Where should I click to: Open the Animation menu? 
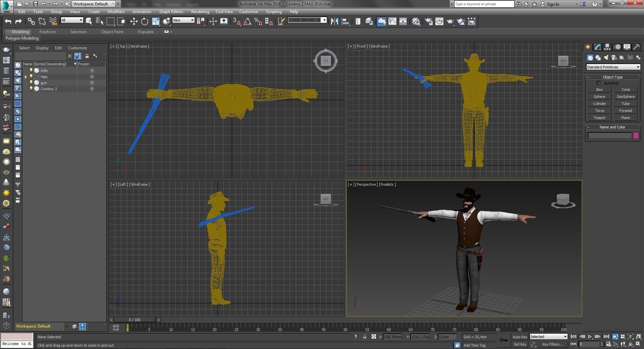coord(142,11)
